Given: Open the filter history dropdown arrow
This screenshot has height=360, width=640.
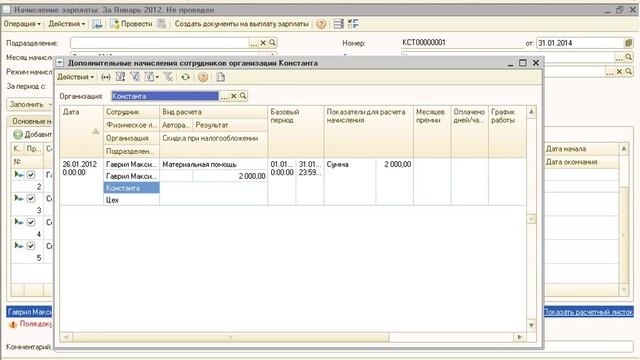Looking at the screenshot, I should click(x=157, y=77).
